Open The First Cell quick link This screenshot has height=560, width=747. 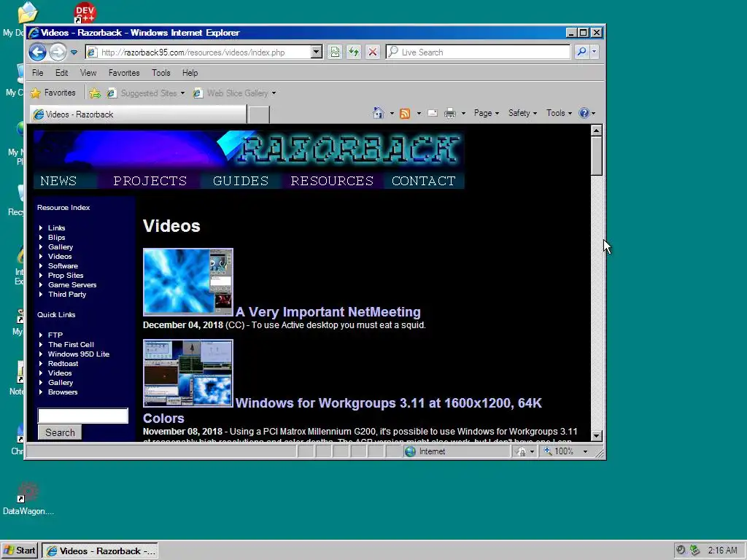click(x=71, y=345)
